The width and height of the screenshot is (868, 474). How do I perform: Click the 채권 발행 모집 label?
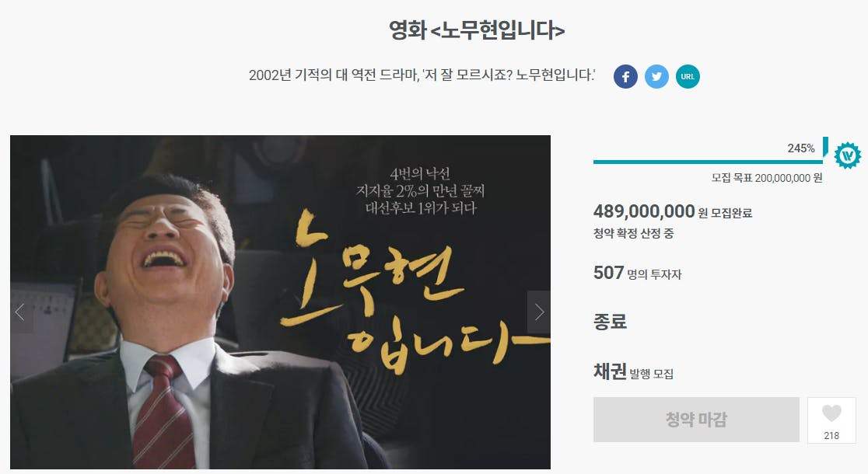tap(633, 372)
